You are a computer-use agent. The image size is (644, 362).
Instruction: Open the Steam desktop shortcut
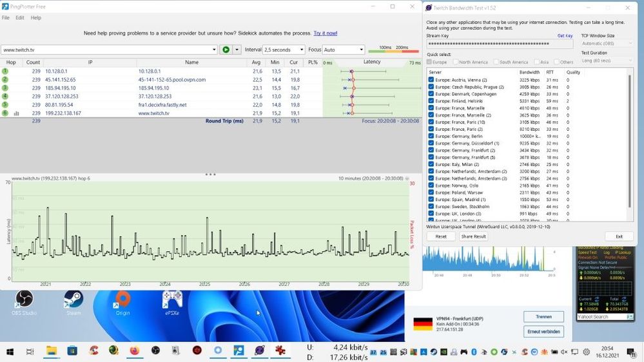(x=73, y=301)
